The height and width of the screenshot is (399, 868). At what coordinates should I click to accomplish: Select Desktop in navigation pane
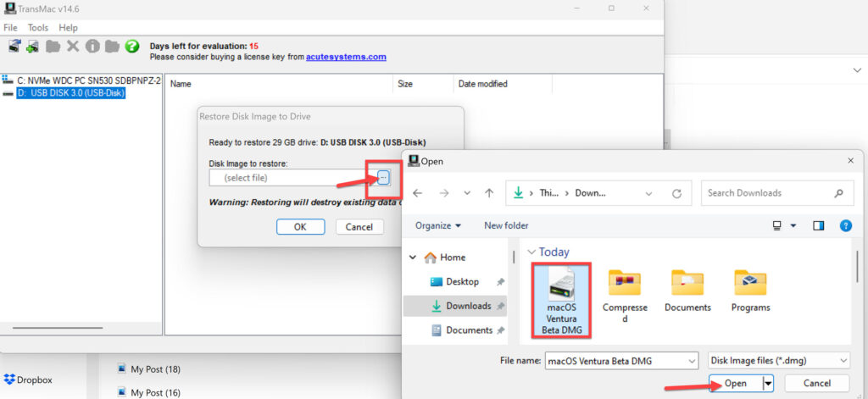click(454, 282)
